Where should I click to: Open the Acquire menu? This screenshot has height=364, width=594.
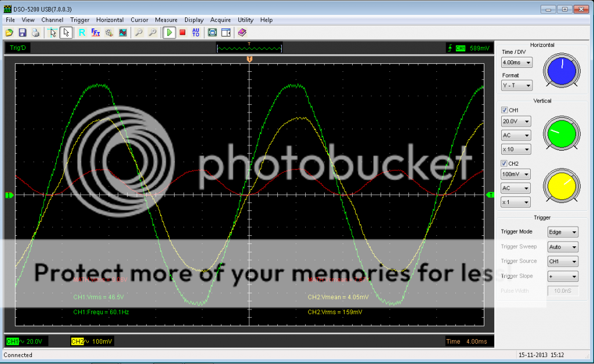(220, 20)
